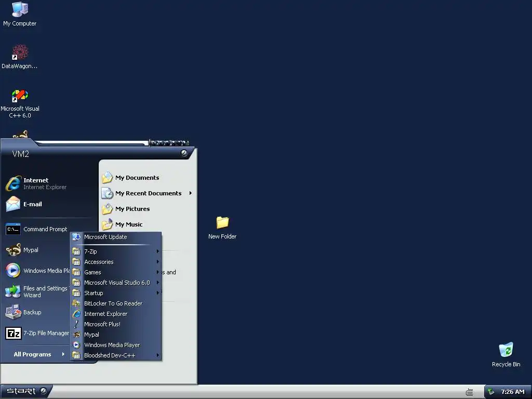Click the Microsoft Update icon
The height and width of the screenshot is (399, 532).
(76, 237)
